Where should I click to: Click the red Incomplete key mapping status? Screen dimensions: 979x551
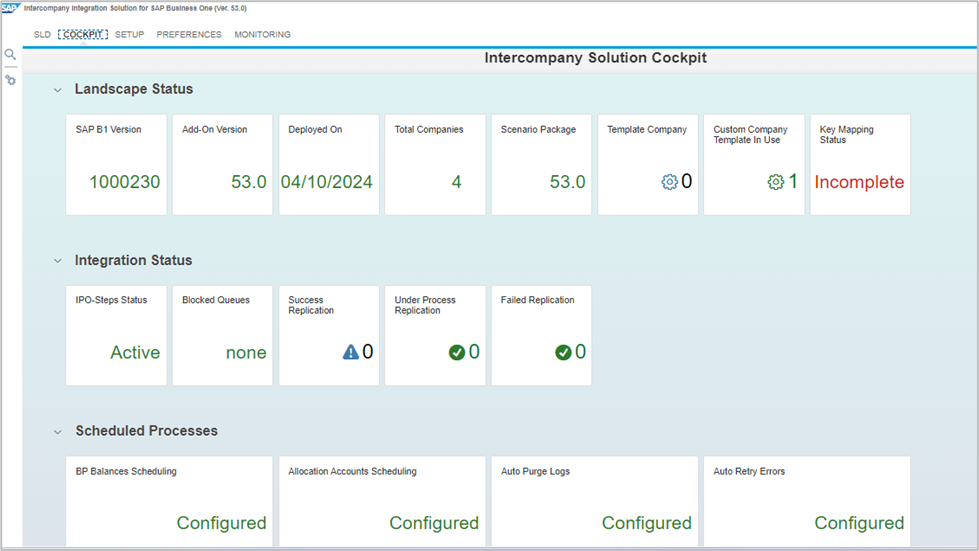[859, 182]
